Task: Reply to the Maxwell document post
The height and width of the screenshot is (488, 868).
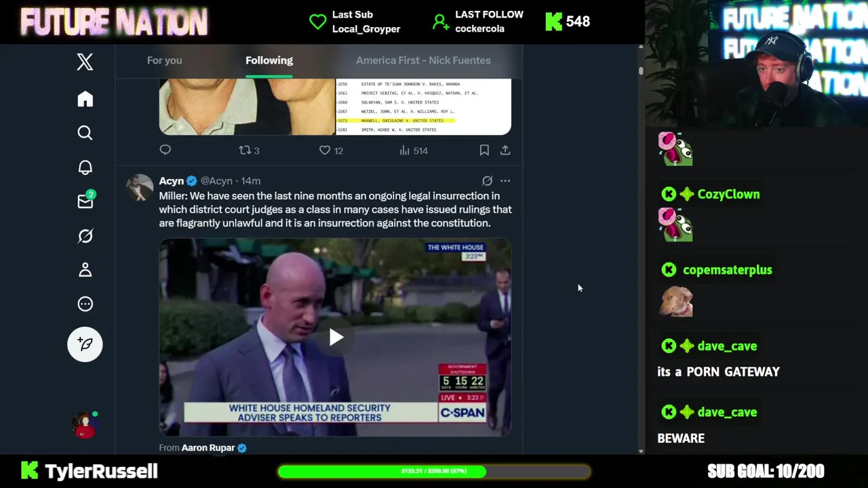Action: pyautogui.click(x=165, y=150)
